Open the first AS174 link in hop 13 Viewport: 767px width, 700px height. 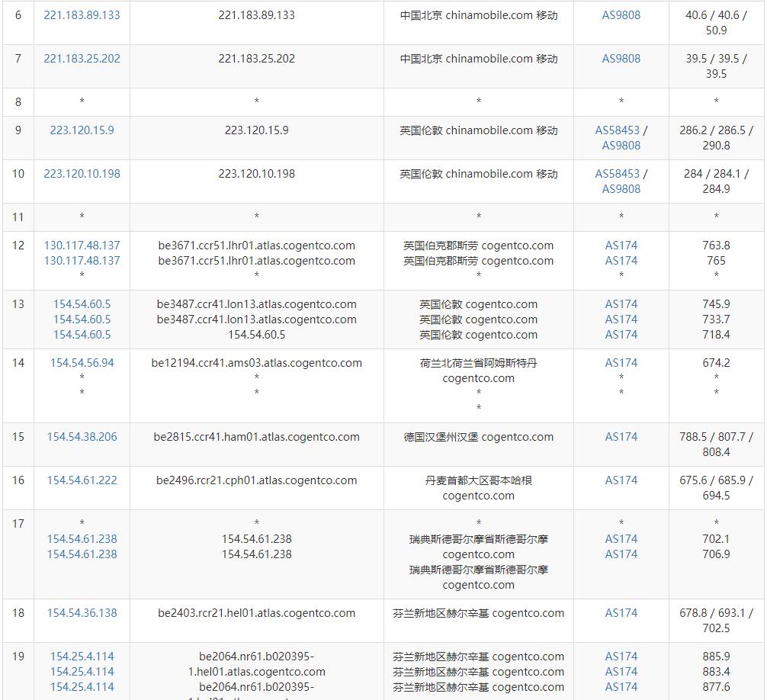click(621, 304)
